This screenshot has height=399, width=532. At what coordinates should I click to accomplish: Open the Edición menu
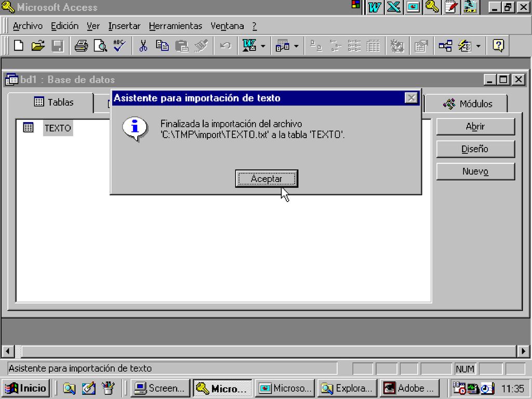pyautogui.click(x=64, y=26)
